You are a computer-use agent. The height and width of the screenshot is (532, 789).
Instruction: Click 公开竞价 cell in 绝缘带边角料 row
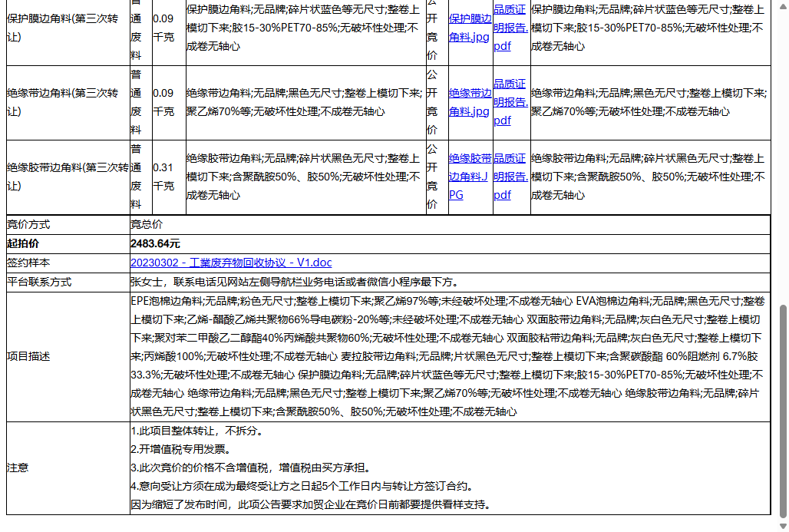coord(437,102)
